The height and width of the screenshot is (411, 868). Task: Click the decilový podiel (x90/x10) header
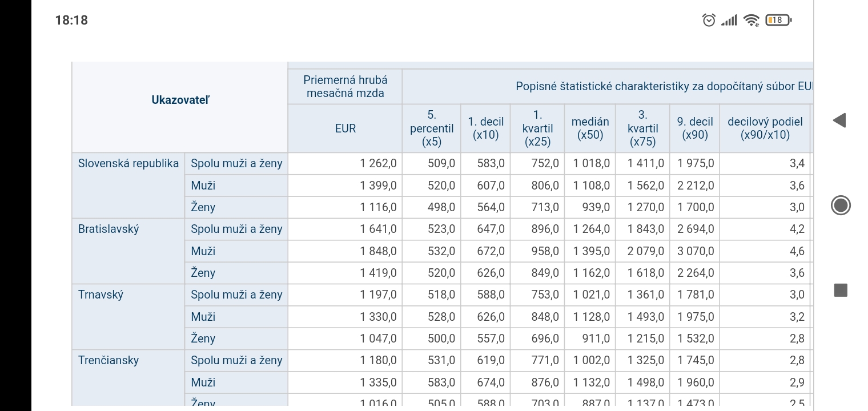click(x=765, y=128)
